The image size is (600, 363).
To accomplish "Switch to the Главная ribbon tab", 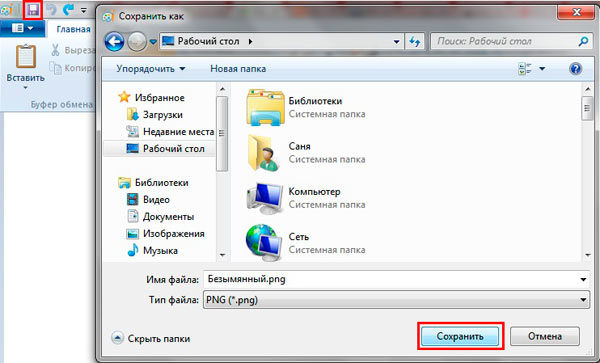I will 73,29.
